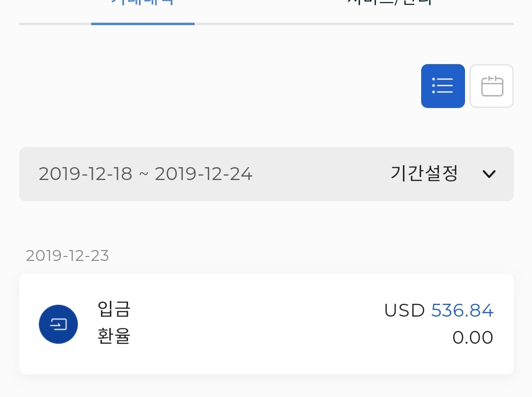Expand the period chevron down arrow
532x397 pixels.
pyautogui.click(x=489, y=174)
